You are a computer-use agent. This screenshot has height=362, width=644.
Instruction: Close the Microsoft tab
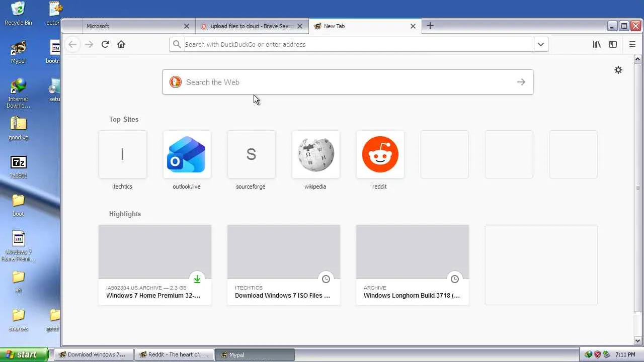point(187,26)
